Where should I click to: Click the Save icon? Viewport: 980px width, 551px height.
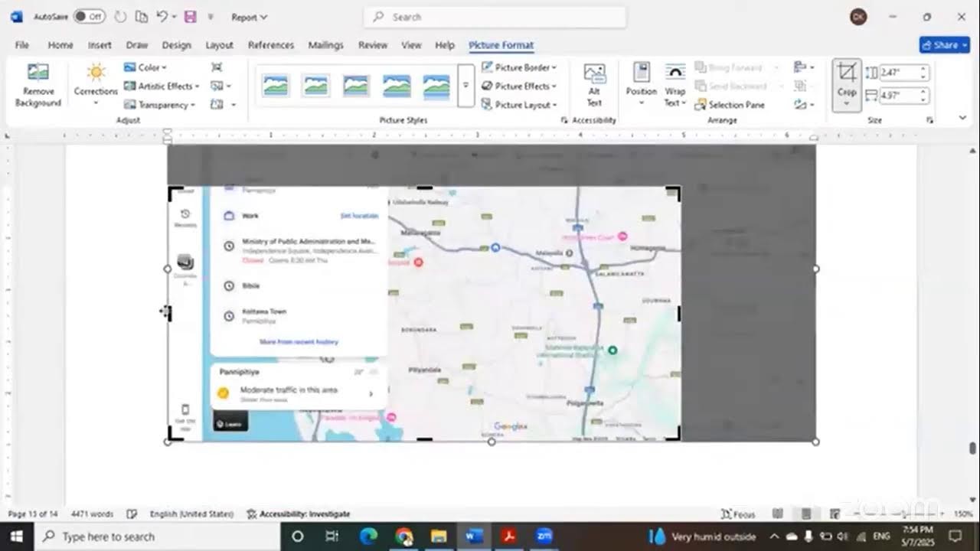pyautogui.click(x=190, y=17)
